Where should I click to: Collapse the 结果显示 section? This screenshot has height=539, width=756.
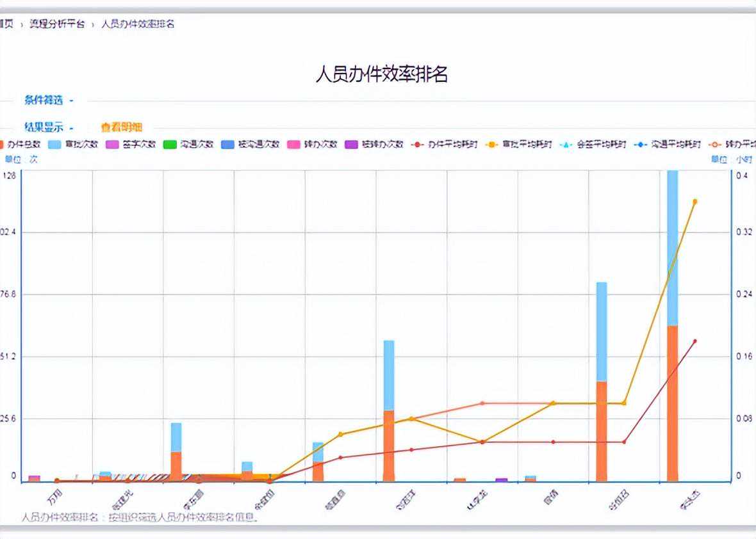point(49,127)
